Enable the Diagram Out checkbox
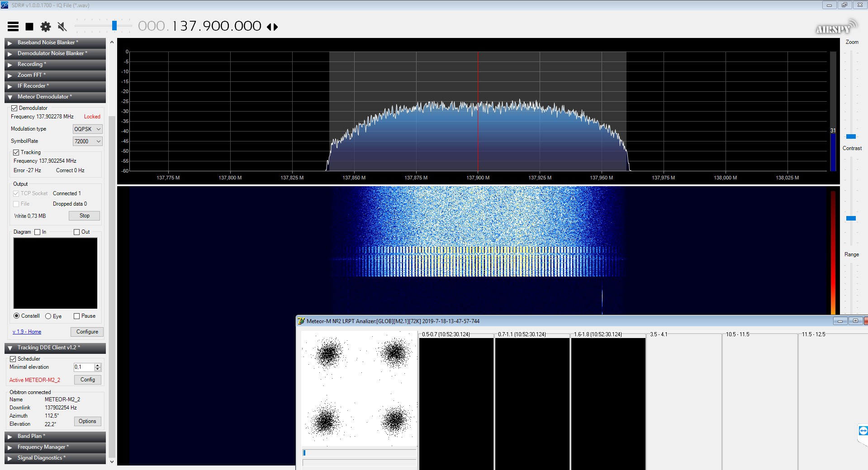Viewport: 868px width, 470px height. pyautogui.click(x=76, y=232)
